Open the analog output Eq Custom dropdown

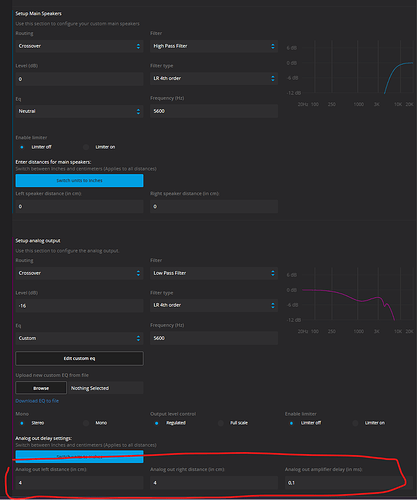(79, 338)
